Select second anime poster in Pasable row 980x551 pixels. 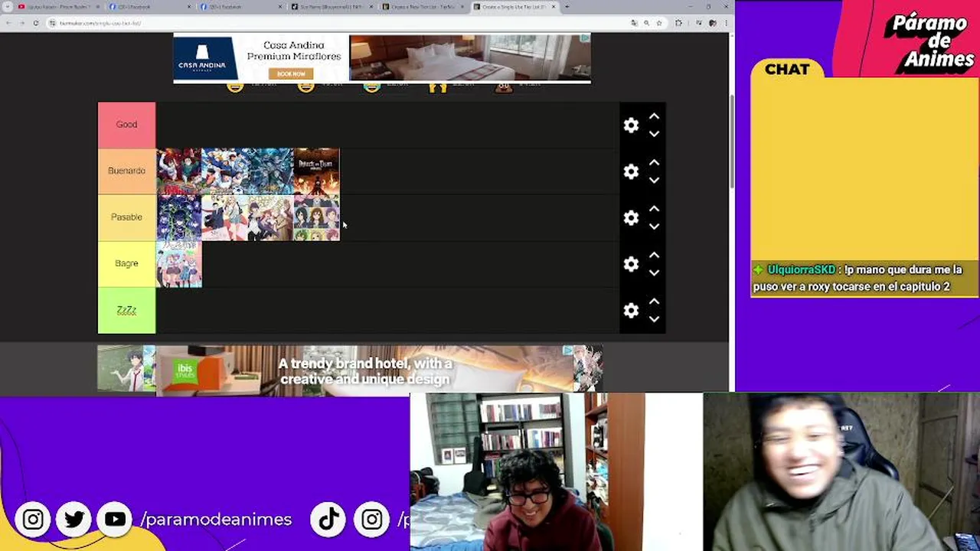[x=224, y=218]
